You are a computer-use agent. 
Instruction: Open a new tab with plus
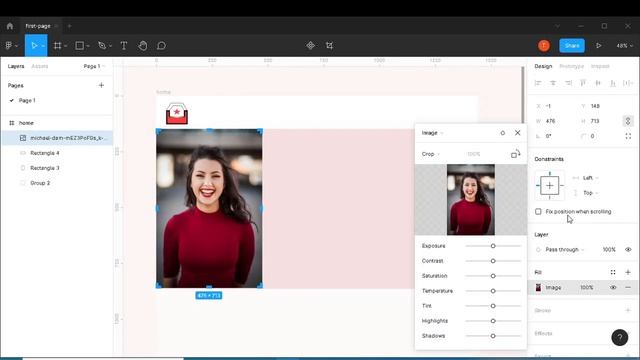coord(69,26)
